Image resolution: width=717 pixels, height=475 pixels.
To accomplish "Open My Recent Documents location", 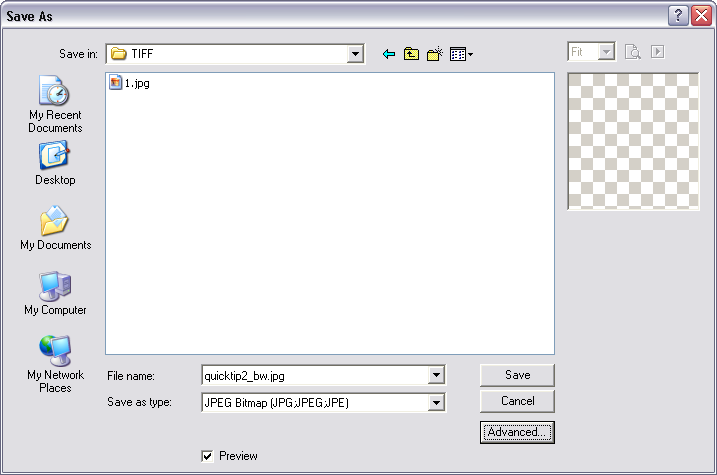I will click(55, 105).
